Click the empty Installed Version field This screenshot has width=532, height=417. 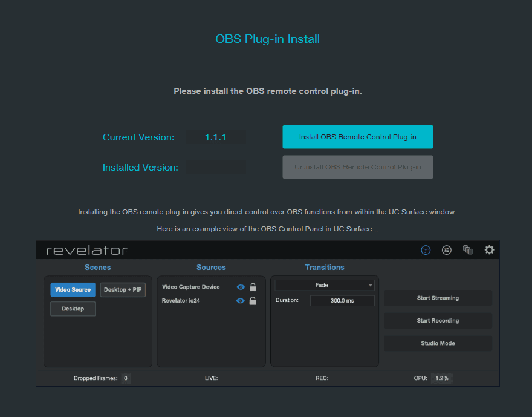coord(215,168)
